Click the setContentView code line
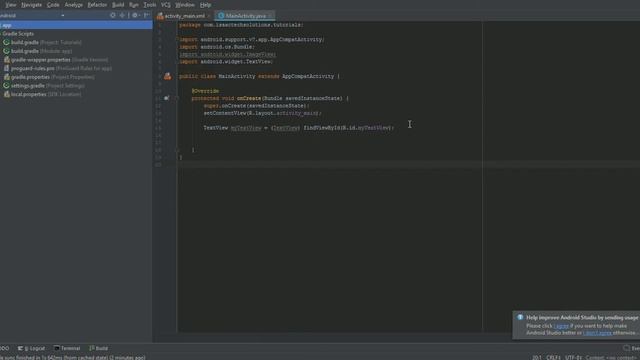 tap(262, 113)
